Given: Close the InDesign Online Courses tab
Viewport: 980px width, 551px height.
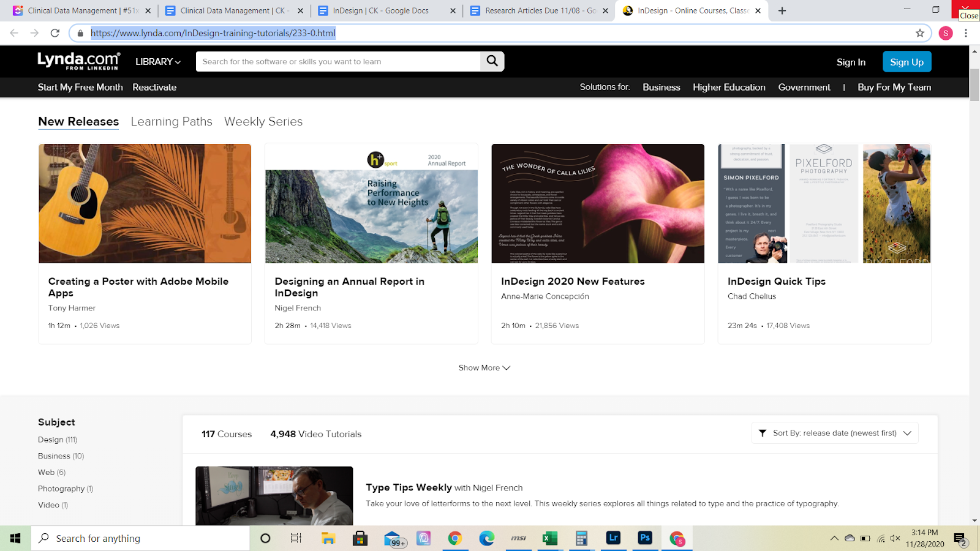Looking at the screenshot, I should 758,10.
